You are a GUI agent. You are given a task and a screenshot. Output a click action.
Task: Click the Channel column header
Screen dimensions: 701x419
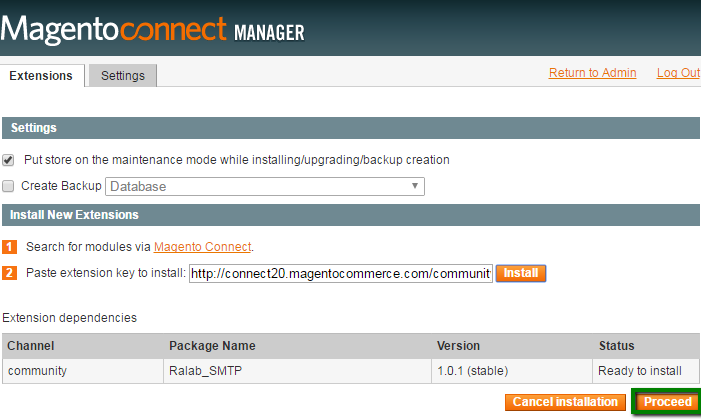tap(29, 346)
